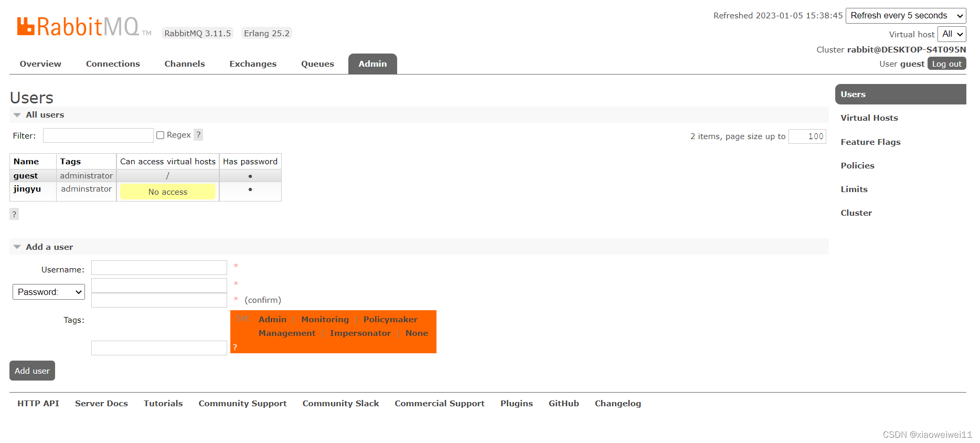Screen dimensions: 980x443
Task: Open the guest user details
Action: [26, 176]
